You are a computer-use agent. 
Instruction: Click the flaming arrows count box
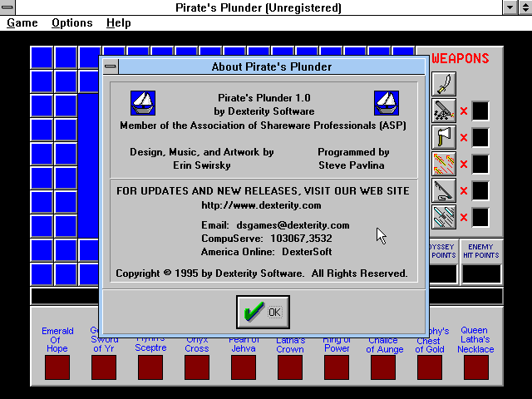click(480, 164)
